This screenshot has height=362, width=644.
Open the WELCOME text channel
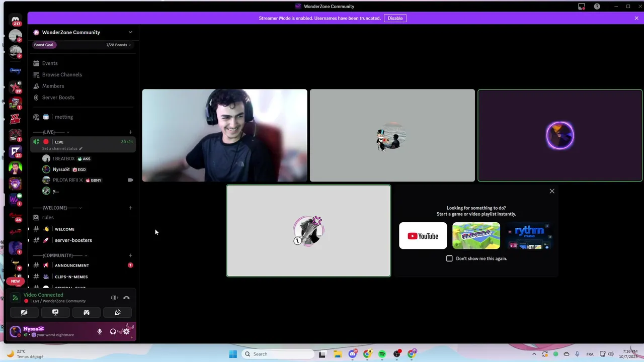coord(83,229)
